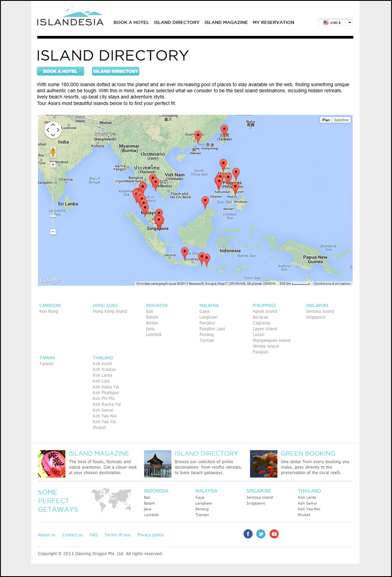Screen dimensions: 392x577
Task: Open Koh Samui in main Thailand list
Action: [x=103, y=410]
